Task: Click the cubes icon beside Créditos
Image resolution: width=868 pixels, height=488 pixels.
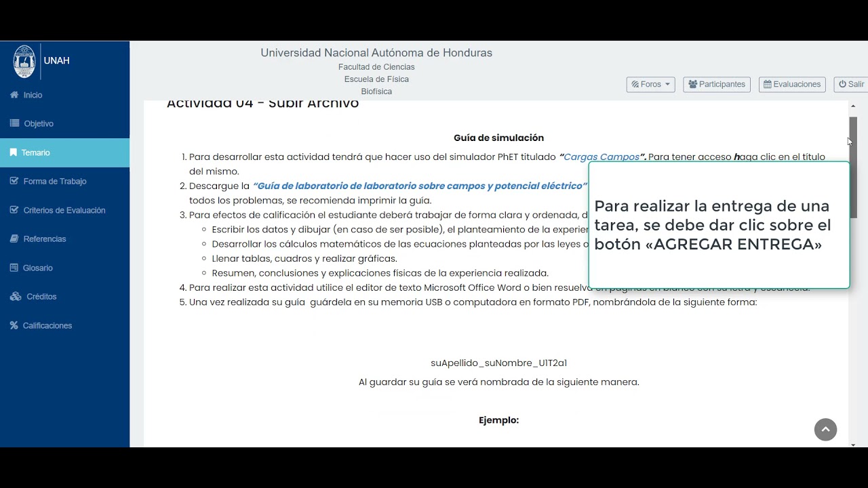Action: tap(16, 296)
